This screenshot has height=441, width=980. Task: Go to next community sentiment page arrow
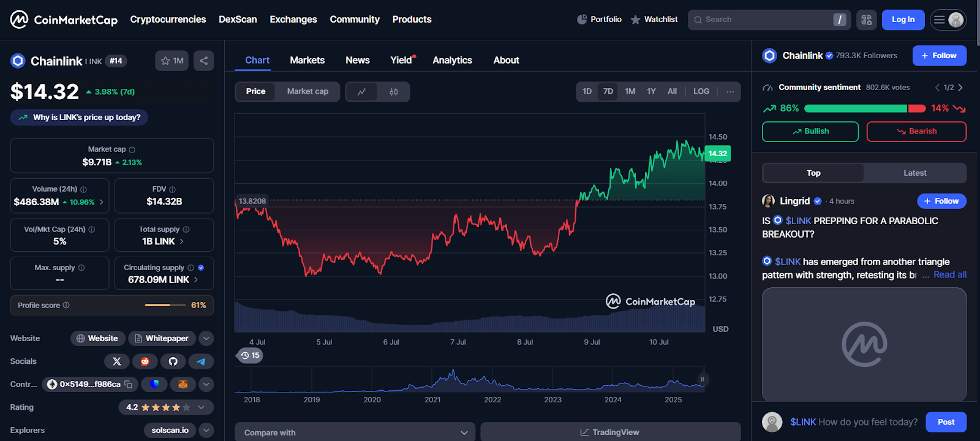pos(960,88)
